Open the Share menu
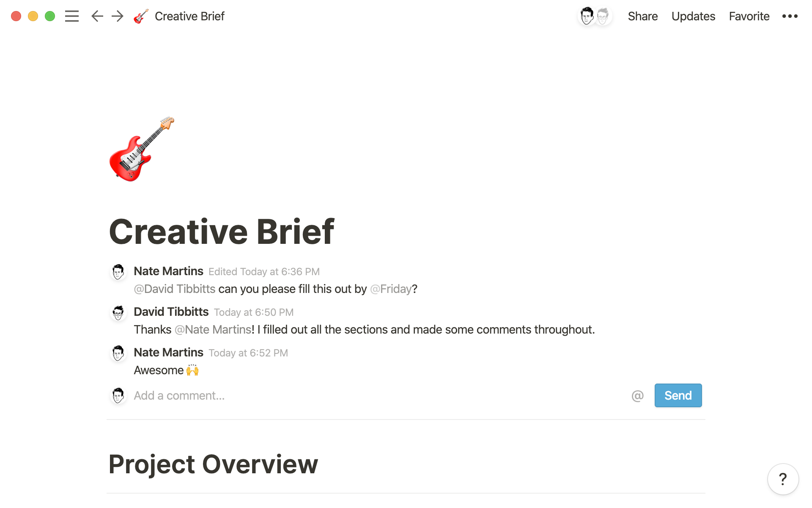812x508 pixels. (x=642, y=16)
